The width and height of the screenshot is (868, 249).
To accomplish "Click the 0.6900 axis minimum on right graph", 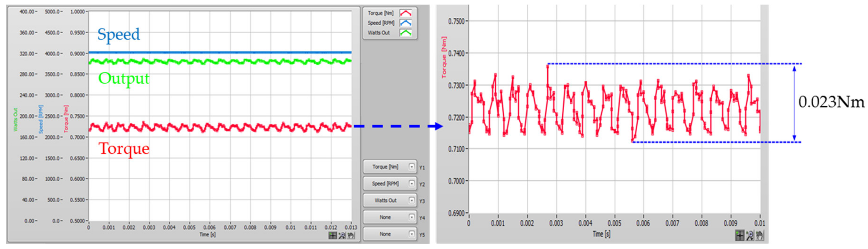I will tap(456, 213).
